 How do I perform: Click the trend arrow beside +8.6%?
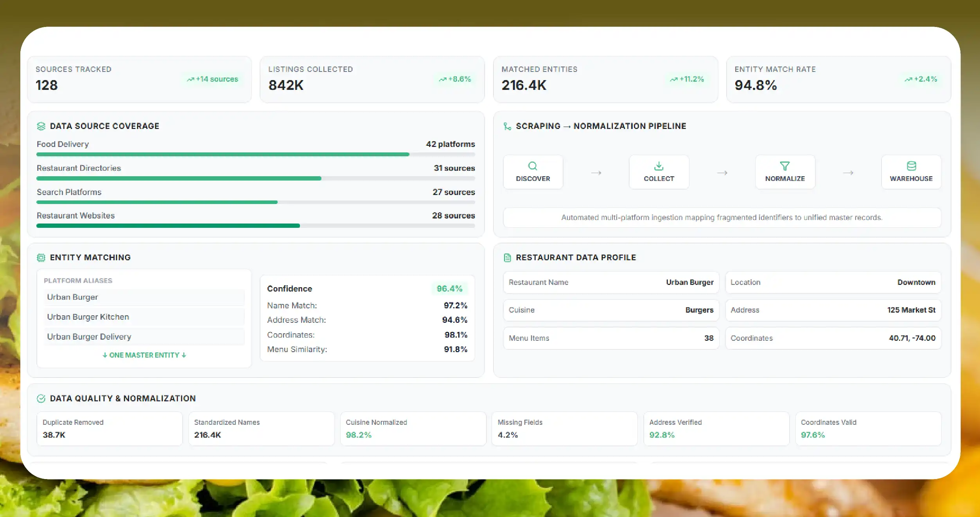pyautogui.click(x=443, y=79)
